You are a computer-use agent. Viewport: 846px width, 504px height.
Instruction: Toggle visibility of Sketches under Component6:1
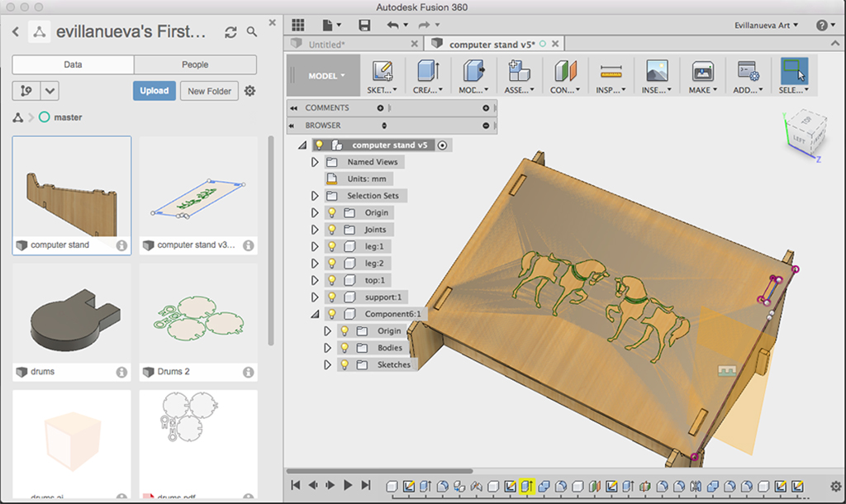(345, 364)
